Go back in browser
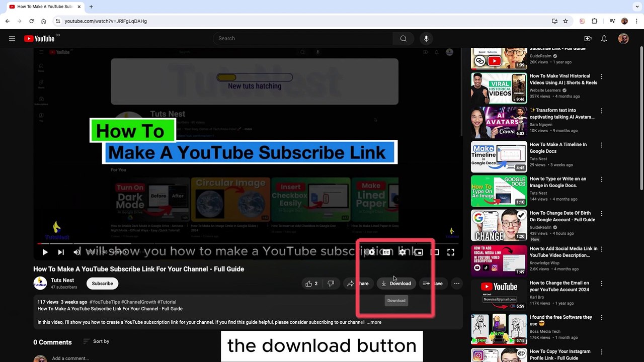Image resolution: width=644 pixels, height=362 pixels. click(x=8, y=21)
